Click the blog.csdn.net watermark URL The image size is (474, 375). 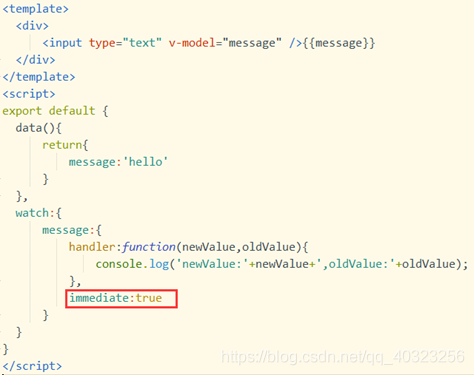(x=342, y=357)
